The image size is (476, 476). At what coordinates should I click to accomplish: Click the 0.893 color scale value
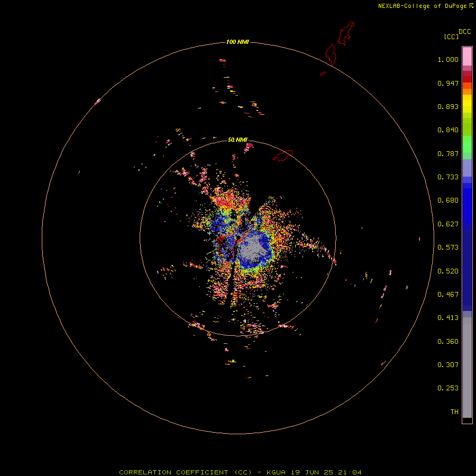(448, 106)
